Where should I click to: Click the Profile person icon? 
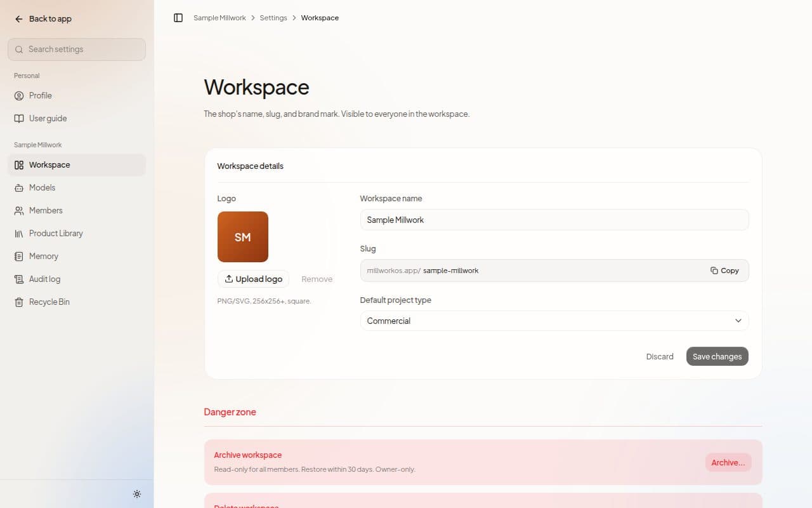click(x=19, y=96)
